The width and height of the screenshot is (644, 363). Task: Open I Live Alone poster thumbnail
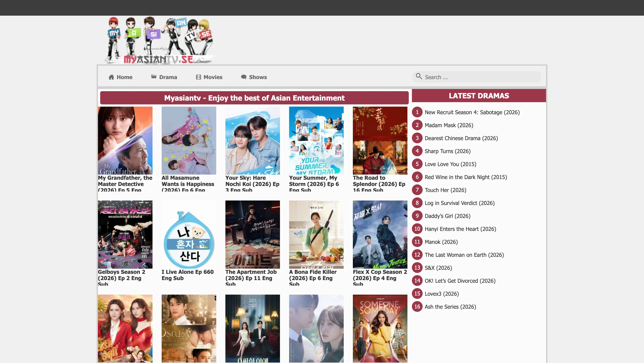click(189, 235)
